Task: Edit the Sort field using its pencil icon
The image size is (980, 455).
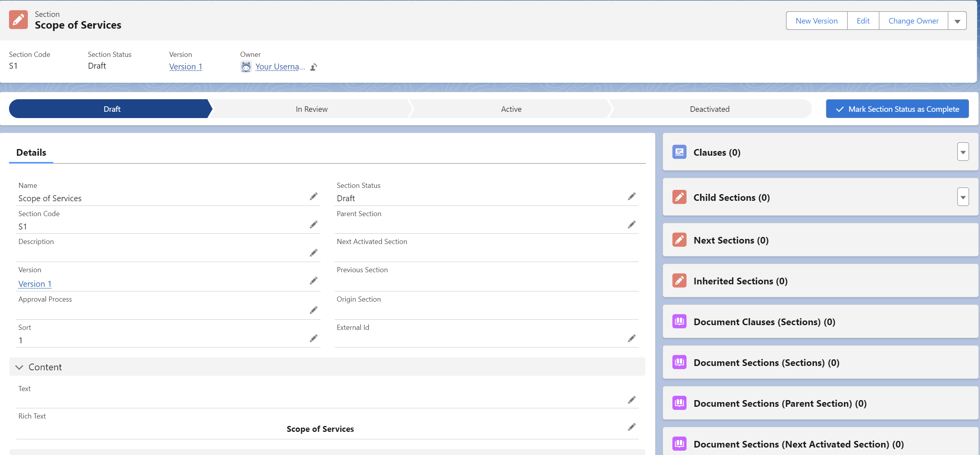Action: [x=313, y=338]
